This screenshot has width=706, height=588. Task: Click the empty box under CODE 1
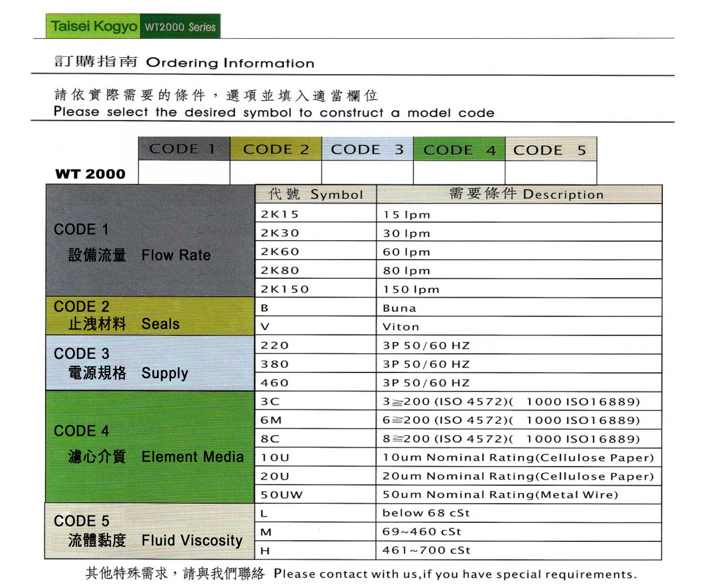184,172
